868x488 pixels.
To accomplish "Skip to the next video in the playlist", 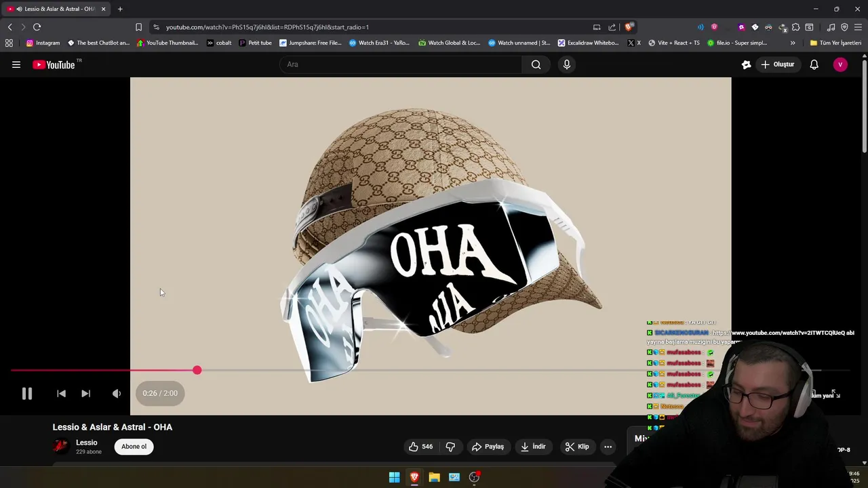I will 85,393.
